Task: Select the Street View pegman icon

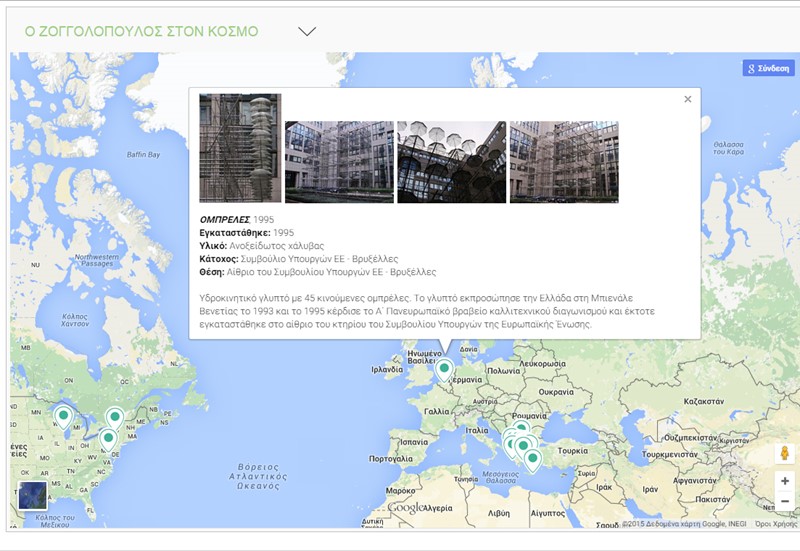Action: tap(785, 453)
